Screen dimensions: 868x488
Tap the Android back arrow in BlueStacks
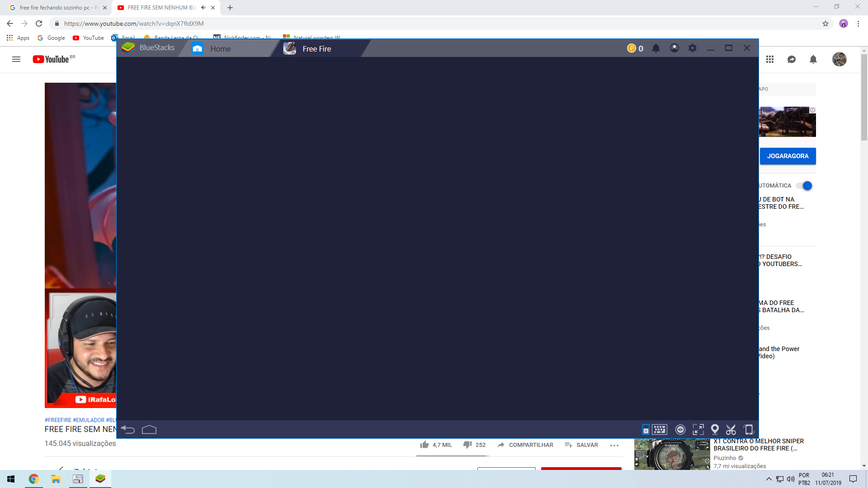click(128, 429)
